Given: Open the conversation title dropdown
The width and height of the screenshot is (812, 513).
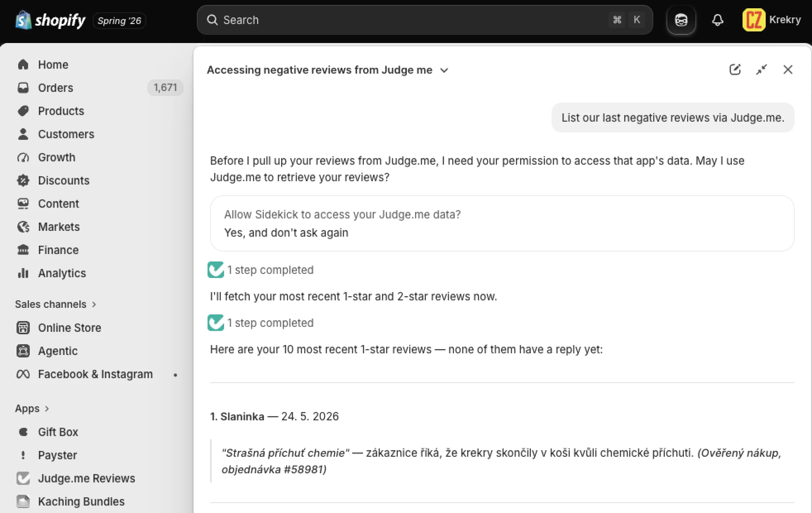Looking at the screenshot, I should [x=328, y=70].
